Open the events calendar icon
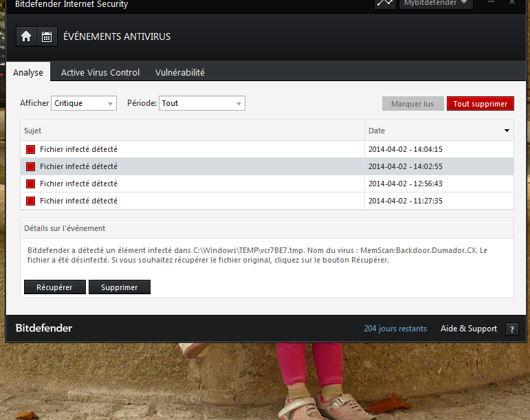 pos(47,36)
